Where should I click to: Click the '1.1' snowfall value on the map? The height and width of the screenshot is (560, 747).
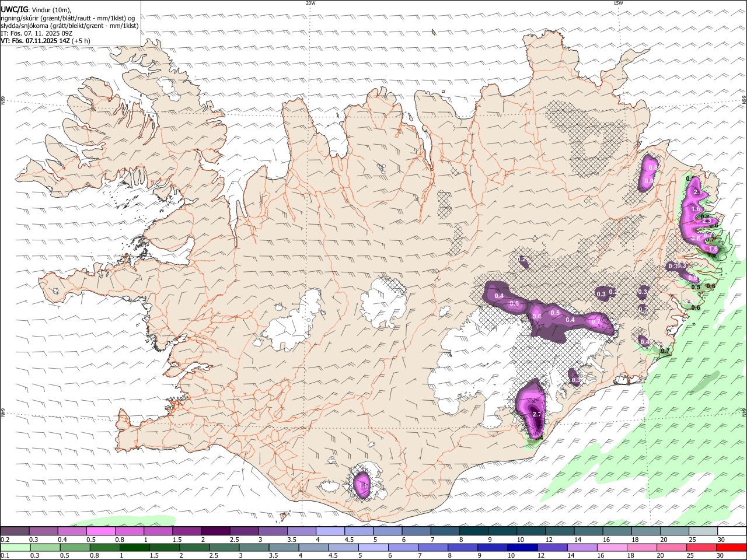(362, 485)
